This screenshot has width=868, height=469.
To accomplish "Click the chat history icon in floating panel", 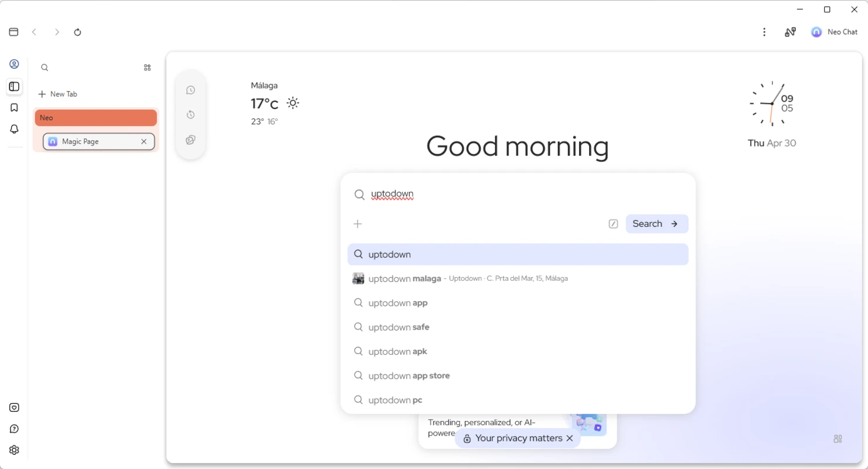I will [x=190, y=90].
